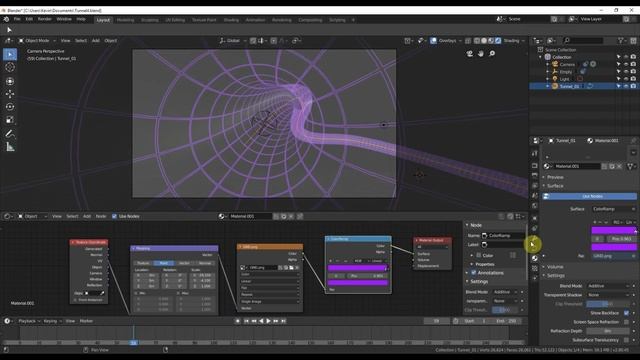The width and height of the screenshot is (640, 360).
Task: Switch to solid viewport shading mode
Action: point(484,41)
